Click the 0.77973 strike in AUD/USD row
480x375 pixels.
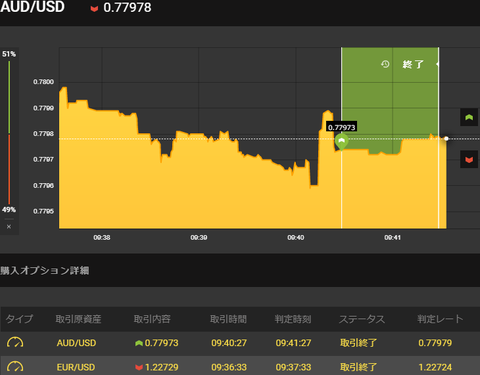tap(162, 343)
